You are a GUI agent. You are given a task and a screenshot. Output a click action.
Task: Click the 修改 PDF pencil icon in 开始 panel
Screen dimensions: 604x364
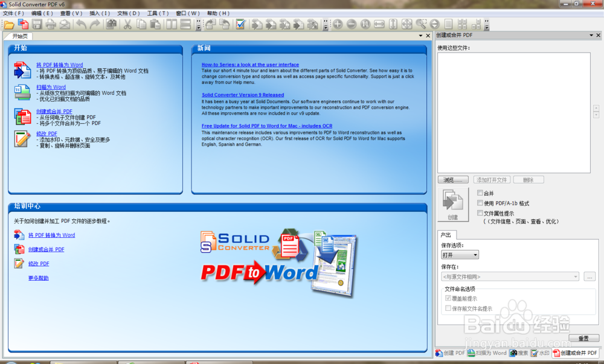point(22,139)
